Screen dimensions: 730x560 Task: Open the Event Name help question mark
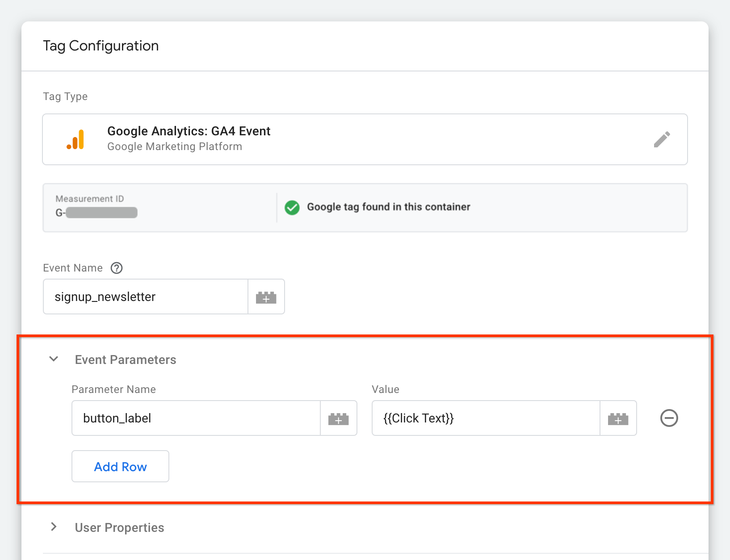(117, 268)
